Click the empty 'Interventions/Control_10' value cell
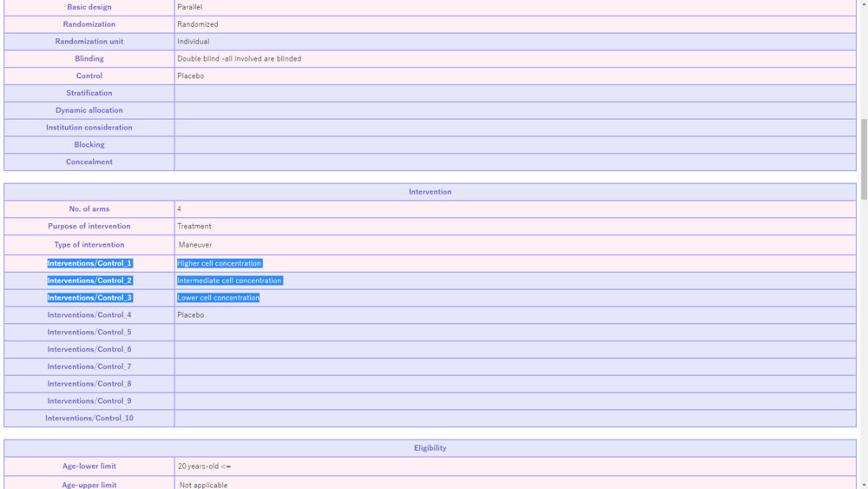 coord(515,419)
